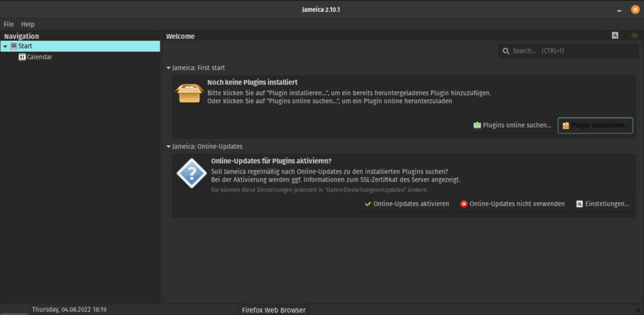Close the Jameica window
Screen dimensions: 644x315
[635, 9]
